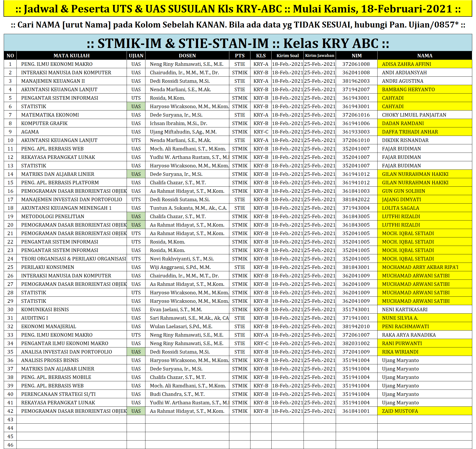This screenshot has width=476, height=449.
Task: Select the name ADISA ZAHRA AFFINI
Action: [406, 64]
